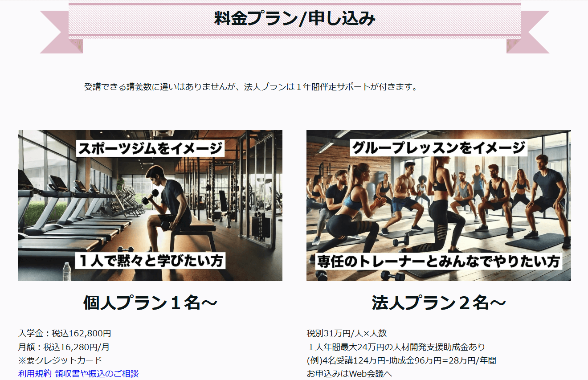Image resolution: width=588 pixels, height=380 pixels.
Task: Click the 専任のトレーナーとみんなでやりたい方 caption
Action: coord(438,261)
